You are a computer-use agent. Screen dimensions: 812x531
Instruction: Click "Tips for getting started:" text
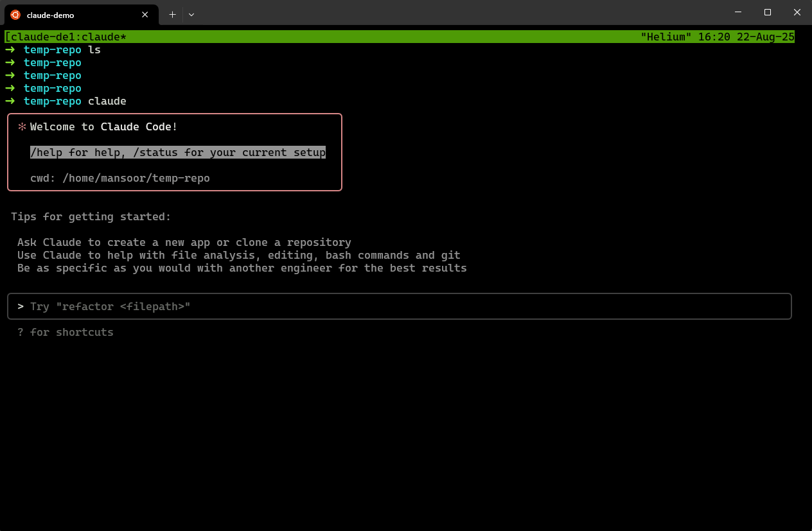(x=91, y=217)
